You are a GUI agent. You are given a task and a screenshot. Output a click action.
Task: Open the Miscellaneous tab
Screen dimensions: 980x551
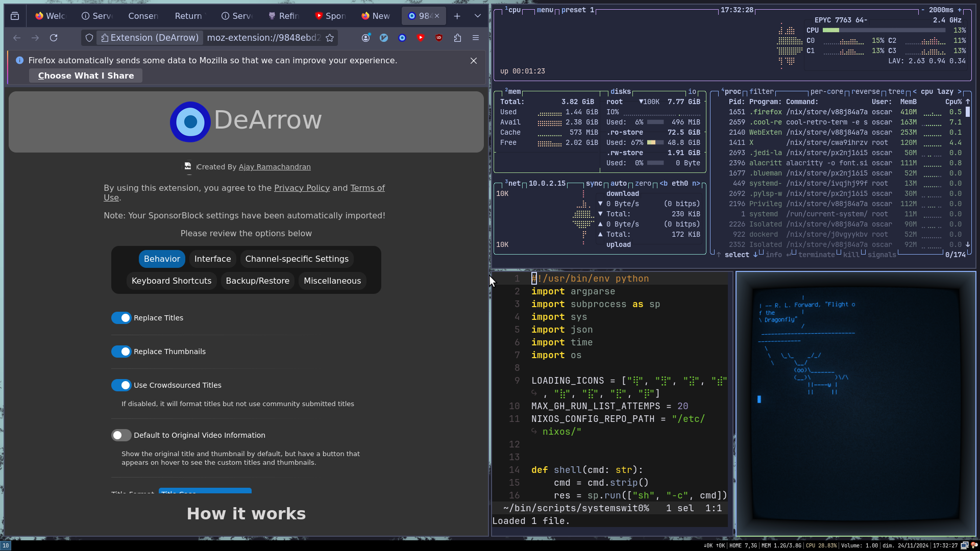pos(332,281)
